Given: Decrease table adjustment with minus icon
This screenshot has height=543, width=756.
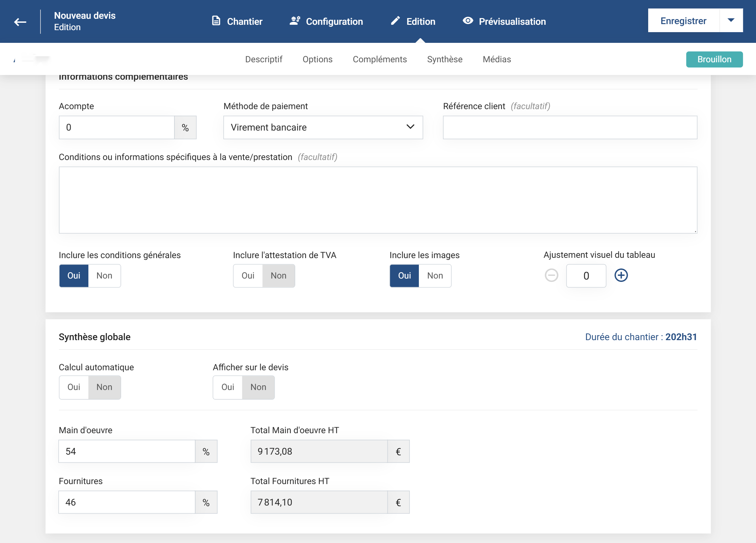Looking at the screenshot, I should pyautogui.click(x=551, y=275).
